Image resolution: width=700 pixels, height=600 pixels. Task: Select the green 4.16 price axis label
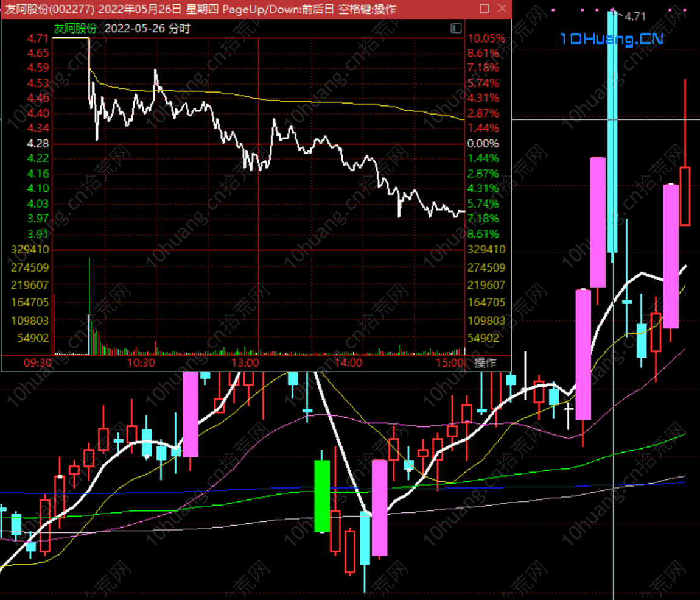tap(38, 174)
